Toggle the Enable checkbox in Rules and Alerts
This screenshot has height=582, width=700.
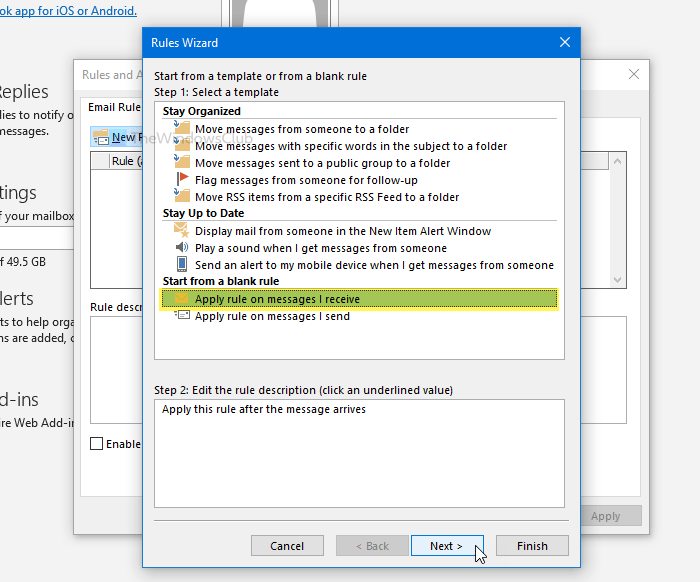(96, 443)
